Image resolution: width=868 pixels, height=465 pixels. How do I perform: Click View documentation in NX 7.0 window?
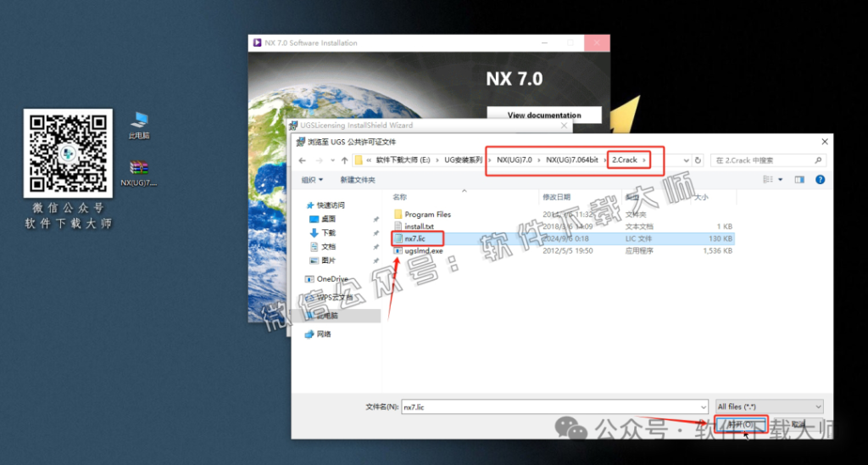coord(544,115)
